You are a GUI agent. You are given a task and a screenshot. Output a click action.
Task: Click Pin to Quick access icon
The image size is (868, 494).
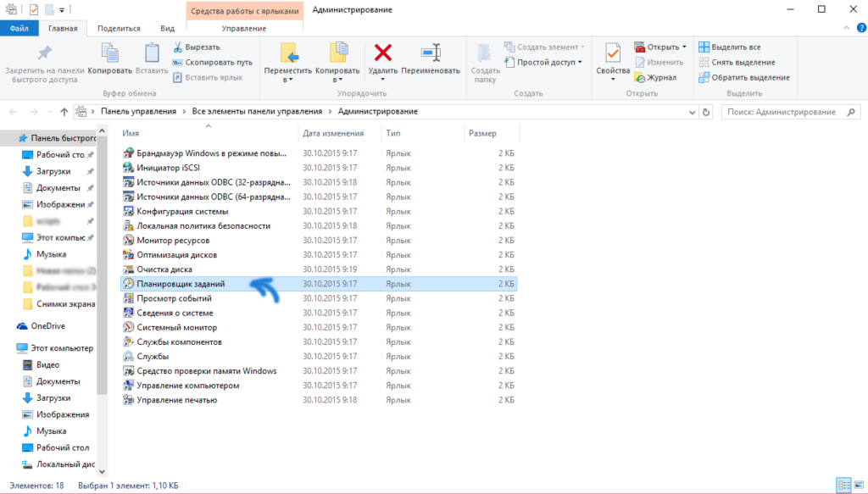pyautogui.click(x=44, y=53)
